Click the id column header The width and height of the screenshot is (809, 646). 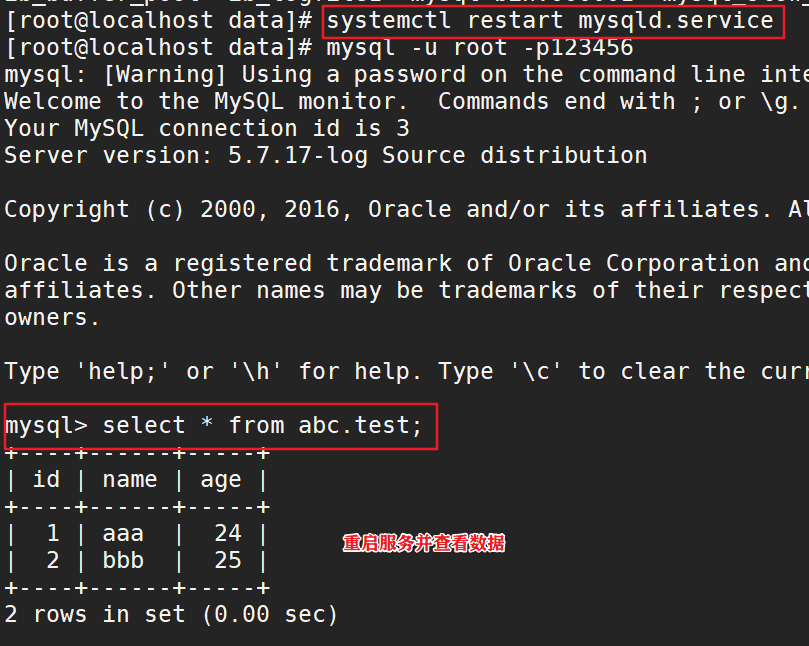46,480
